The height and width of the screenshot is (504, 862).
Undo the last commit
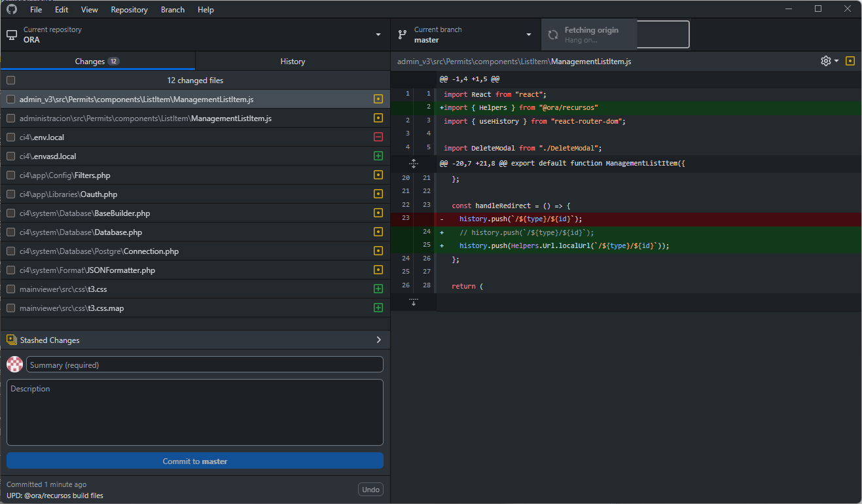[x=370, y=490]
